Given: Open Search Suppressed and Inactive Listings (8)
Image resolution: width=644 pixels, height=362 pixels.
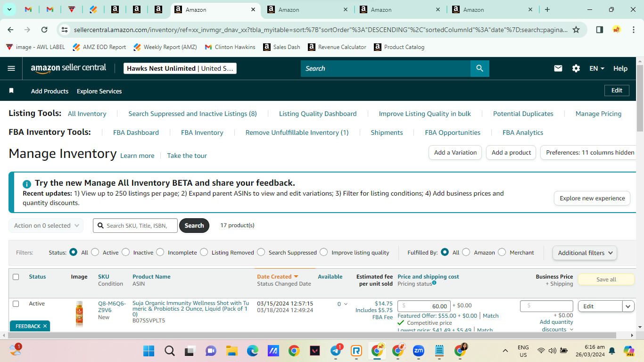Looking at the screenshot, I should [193, 114].
